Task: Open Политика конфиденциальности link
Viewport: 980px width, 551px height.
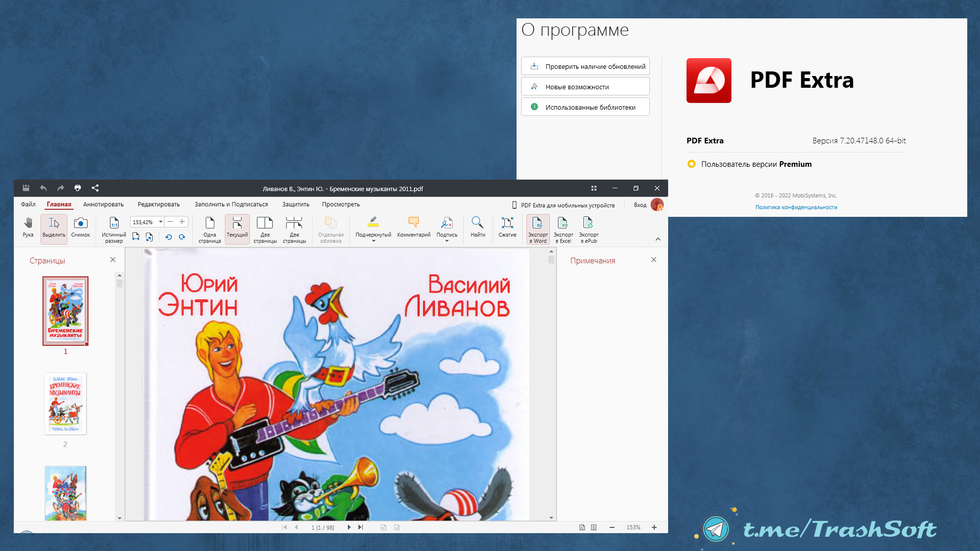Action: 796,207
